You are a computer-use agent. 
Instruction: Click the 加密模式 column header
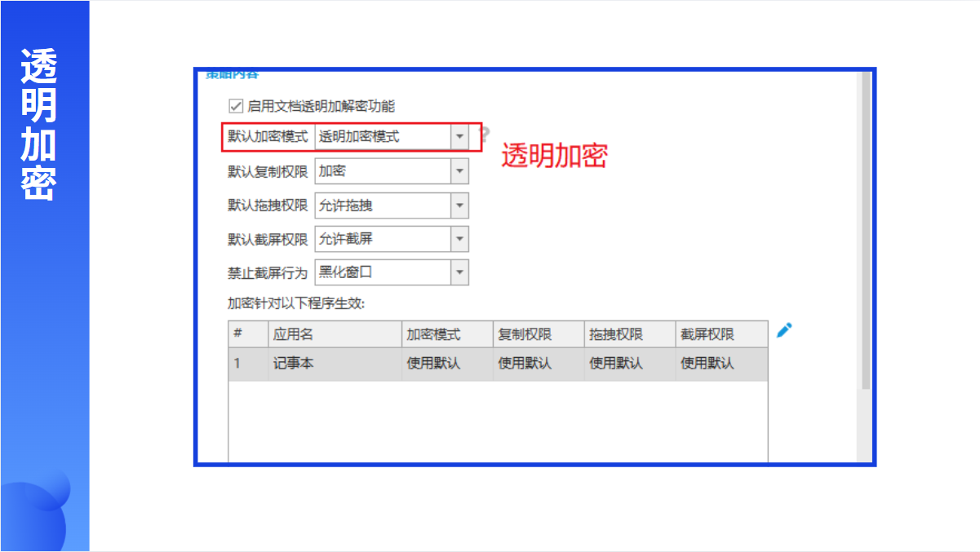[x=447, y=334]
